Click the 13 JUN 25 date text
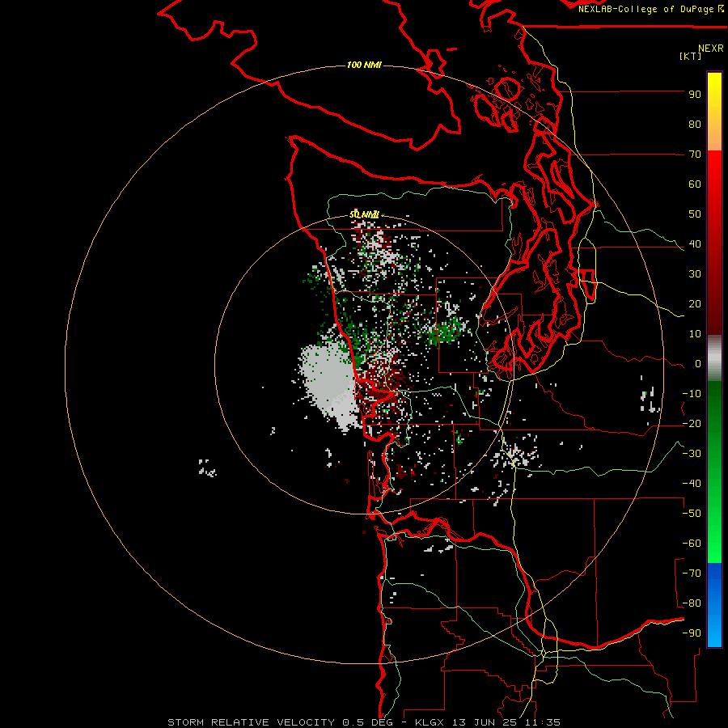Image resolution: width=728 pixels, height=728 pixels. tap(485, 722)
